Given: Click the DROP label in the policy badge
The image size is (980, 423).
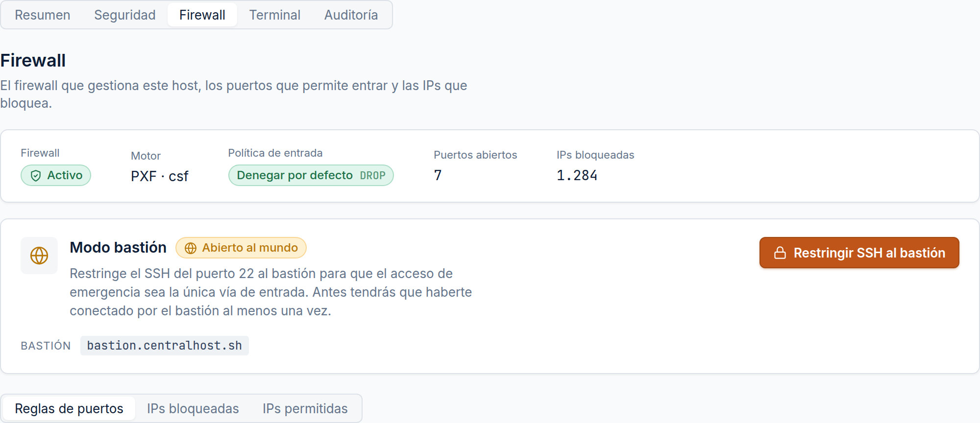Looking at the screenshot, I should (x=373, y=175).
